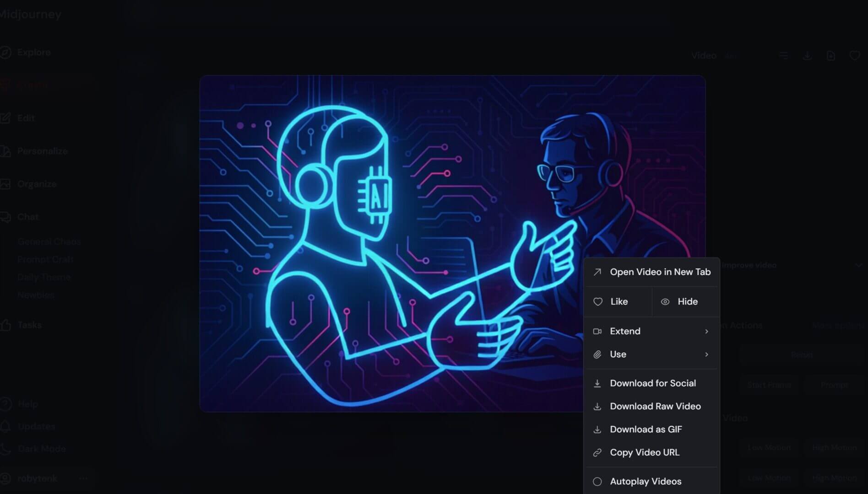Click the Organize icon in the sidebar
Image resolution: width=868 pixels, height=494 pixels.
(x=5, y=184)
